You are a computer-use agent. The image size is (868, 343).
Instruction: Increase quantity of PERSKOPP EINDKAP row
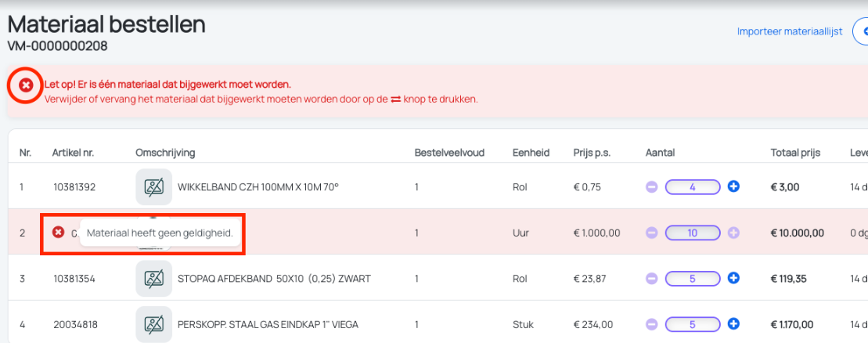(733, 324)
